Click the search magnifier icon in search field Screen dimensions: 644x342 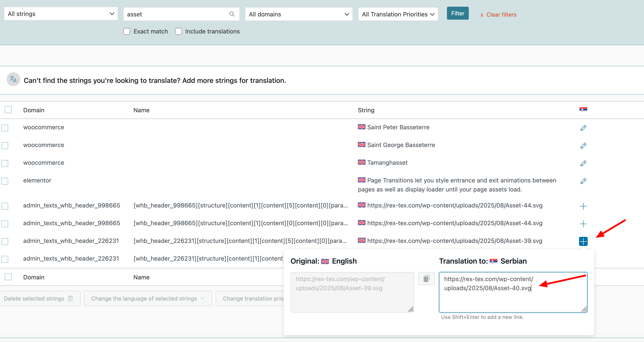[232, 14]
